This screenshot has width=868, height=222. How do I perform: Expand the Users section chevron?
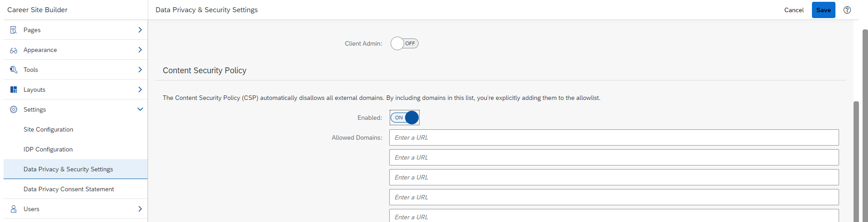click(x=140, y=209)
